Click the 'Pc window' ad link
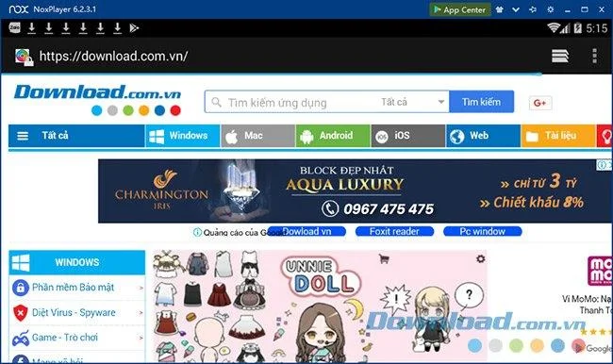The height and width of the screenshot is (364, 613). pos(483,231)
